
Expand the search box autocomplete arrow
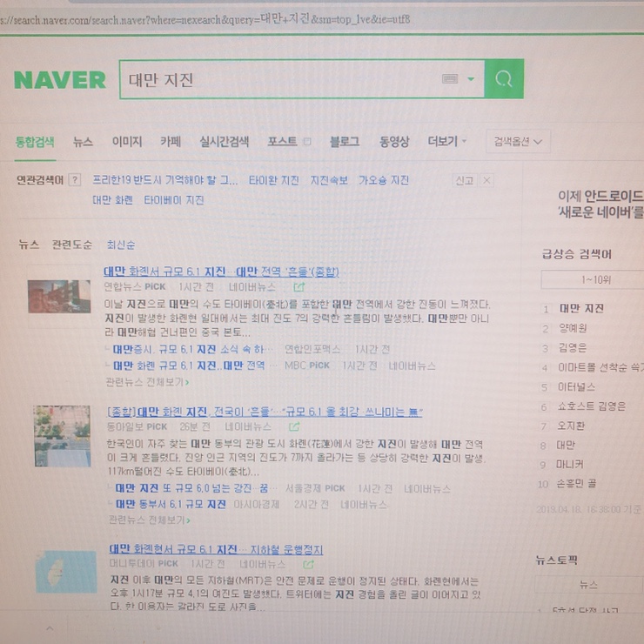point(471,79)
